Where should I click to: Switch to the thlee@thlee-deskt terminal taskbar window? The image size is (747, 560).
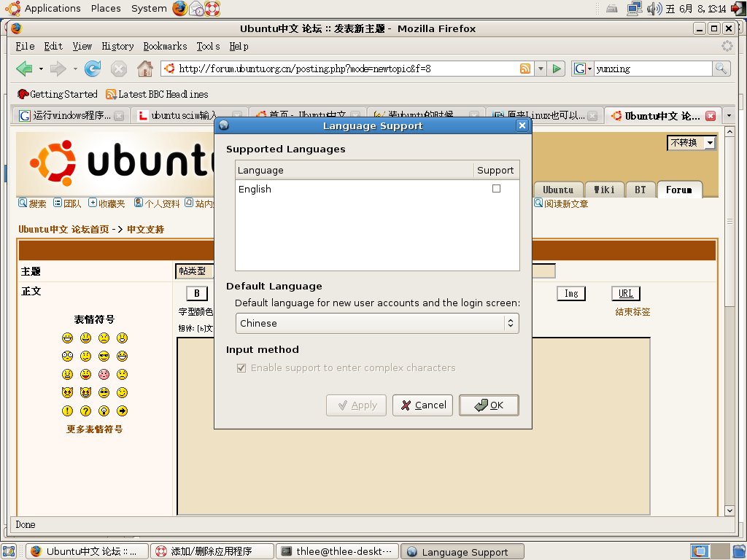coord(338,551)
